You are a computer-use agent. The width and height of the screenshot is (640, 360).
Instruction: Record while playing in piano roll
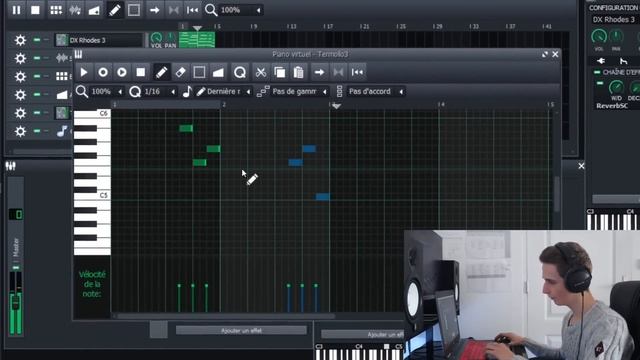pyautogui.click(x=122, y=72)
